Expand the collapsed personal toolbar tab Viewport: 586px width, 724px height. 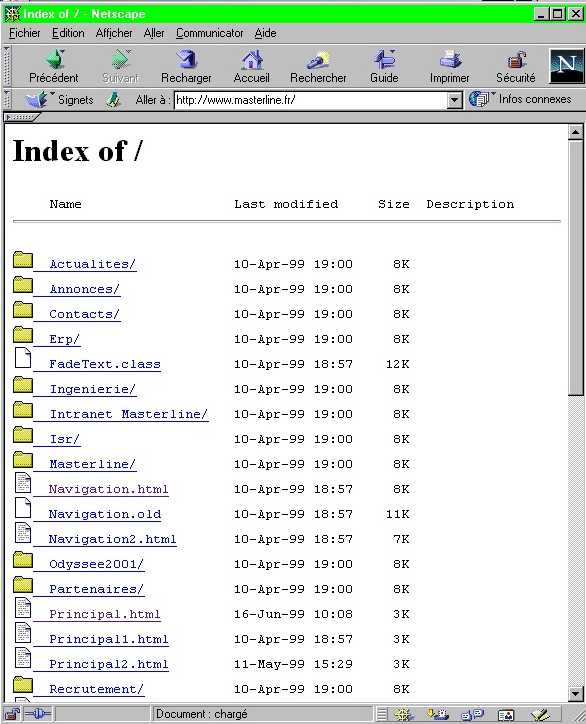21,117
